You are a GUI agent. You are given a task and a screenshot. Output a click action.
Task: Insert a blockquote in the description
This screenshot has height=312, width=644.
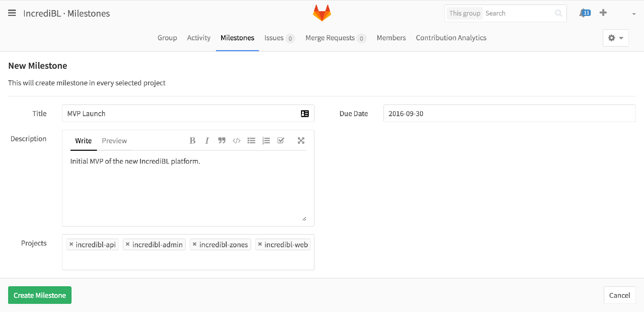coord(222,140)
